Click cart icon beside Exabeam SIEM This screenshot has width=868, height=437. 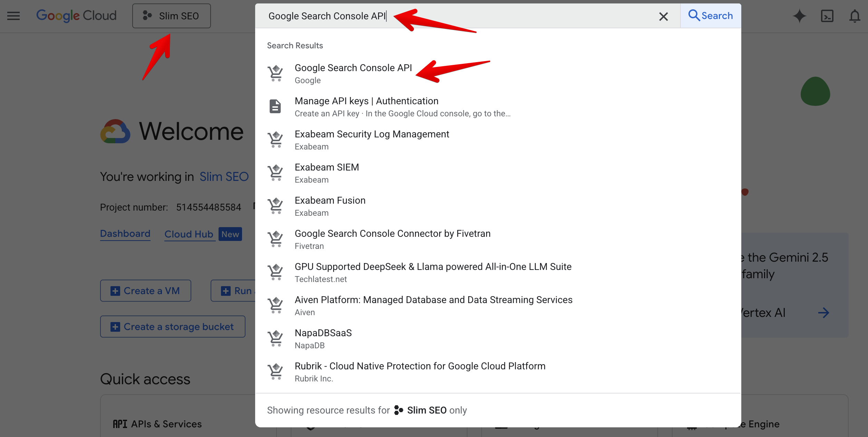(276, 173)
